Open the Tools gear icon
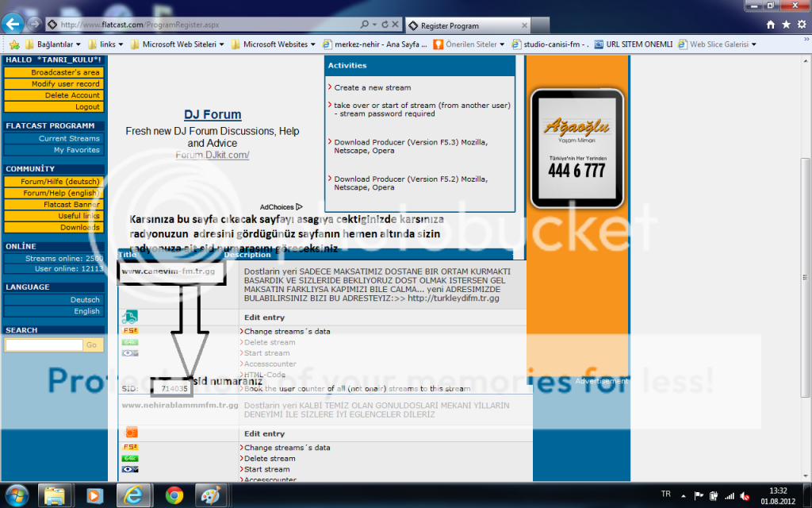The height and width of the screenshot is (508, 812). pyautogui.click(x=800, y=25)
